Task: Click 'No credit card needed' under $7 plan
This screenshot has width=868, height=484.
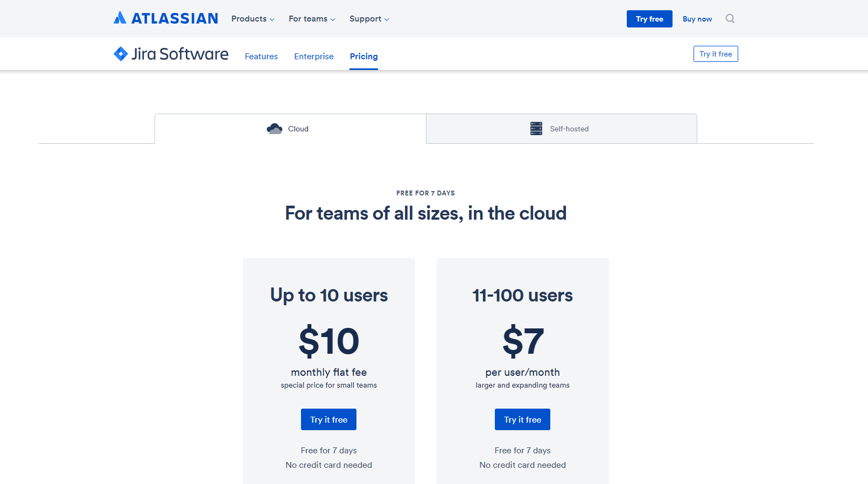Action: point(522,465)
